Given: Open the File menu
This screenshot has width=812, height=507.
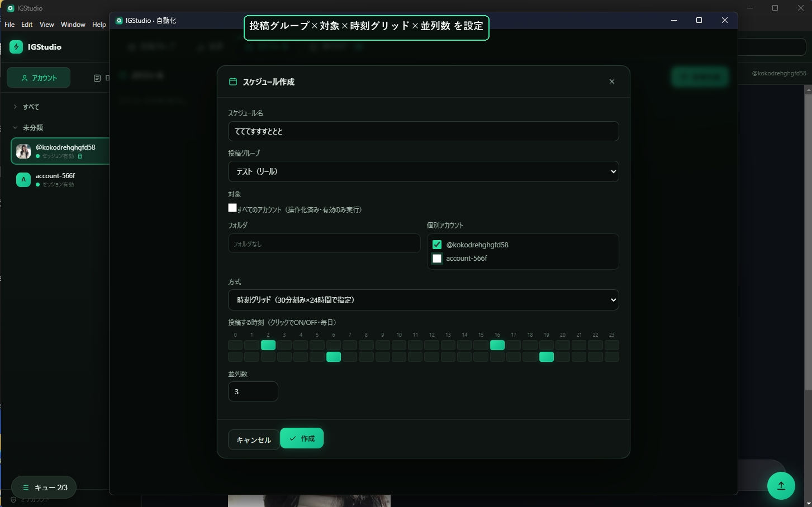Looking at the screenshot, I should point(10,25).
